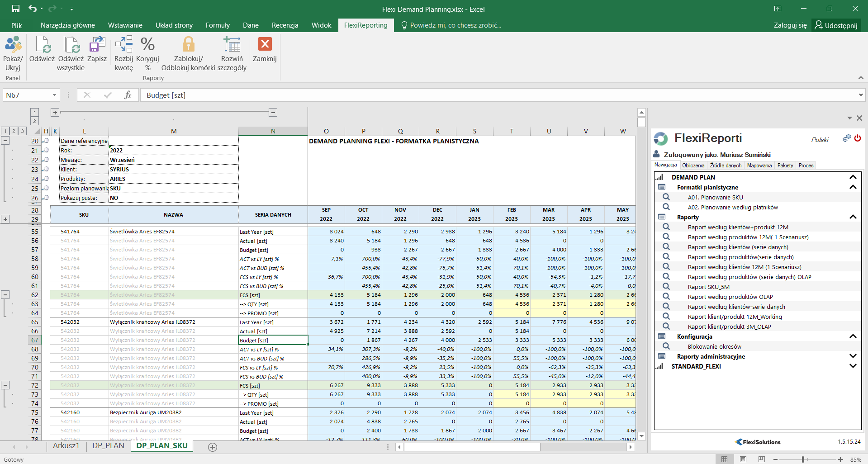
Task: Expand the row group at row 29
Action: coord(5,219)
